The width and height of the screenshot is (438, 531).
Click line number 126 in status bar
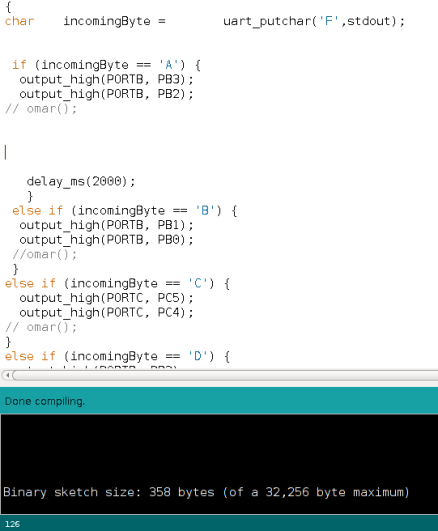(13, 524)
